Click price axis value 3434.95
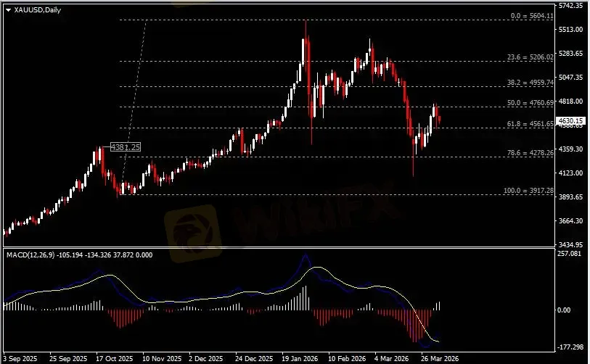Screen dimensions: 590x364 (x=571, y=244)
